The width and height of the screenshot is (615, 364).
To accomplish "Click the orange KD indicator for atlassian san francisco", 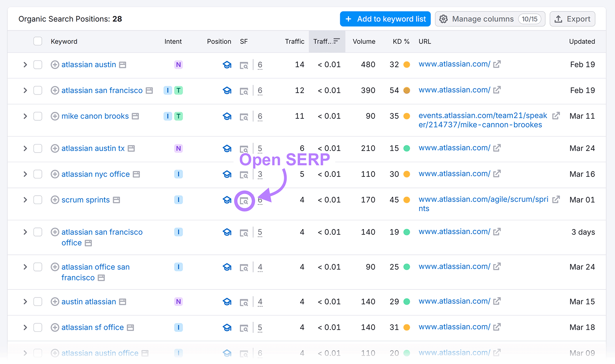I will pyautogui.click(x=406, y=90).
